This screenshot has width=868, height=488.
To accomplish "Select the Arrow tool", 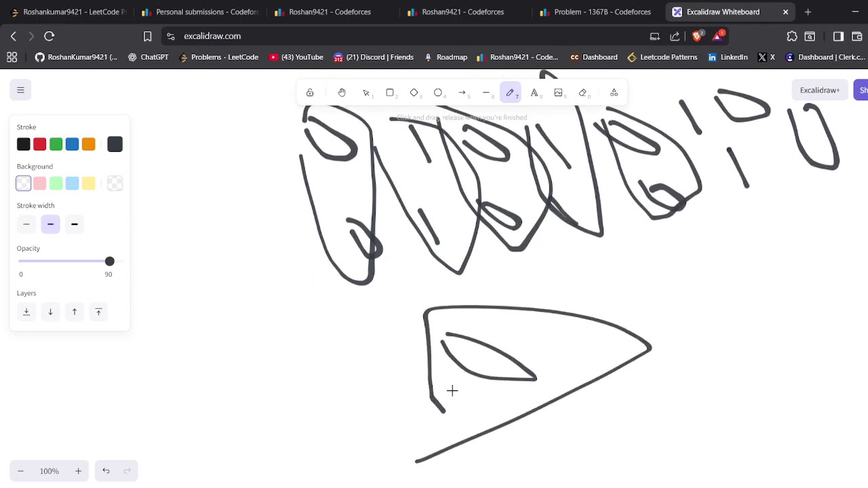I will (x=462, y=93).
